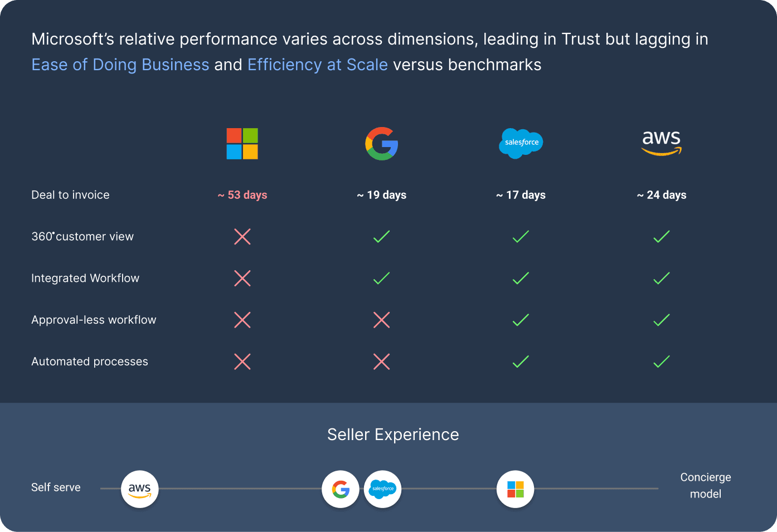The height and width of the screenshot is (532, 777).
Task: Click Google's red cross for Approval-less workflow
Action: coord(382,320)
